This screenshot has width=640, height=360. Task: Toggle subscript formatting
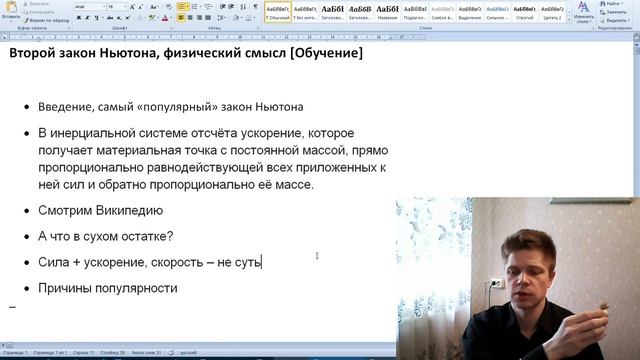(119, 18)
